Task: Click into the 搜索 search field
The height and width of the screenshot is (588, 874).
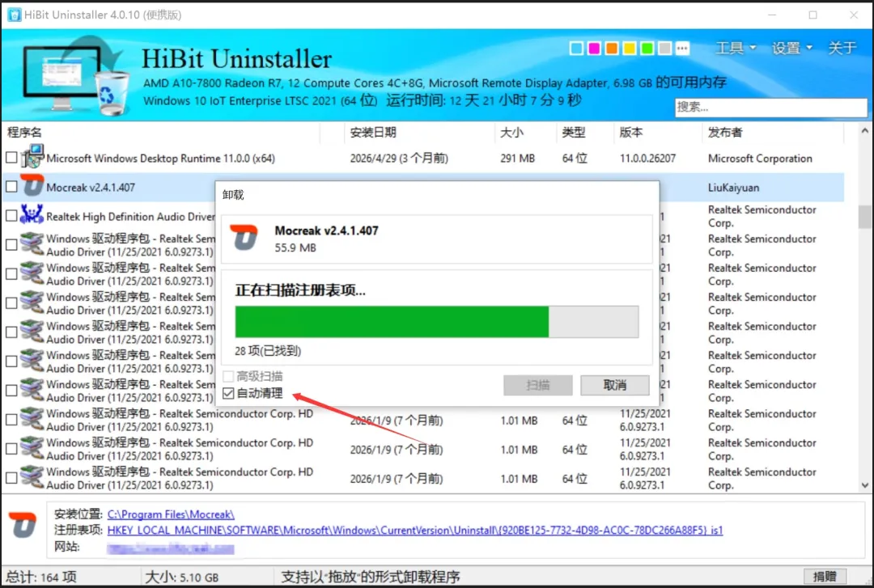Action: (771, 107)
